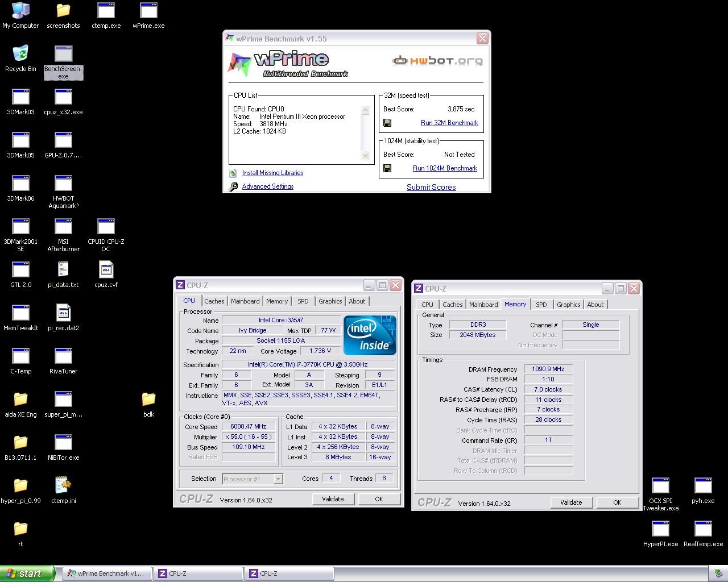Click the Core Speed value 6000.47 MHz
Screen dimensions: 728x582
click(249, 426)
